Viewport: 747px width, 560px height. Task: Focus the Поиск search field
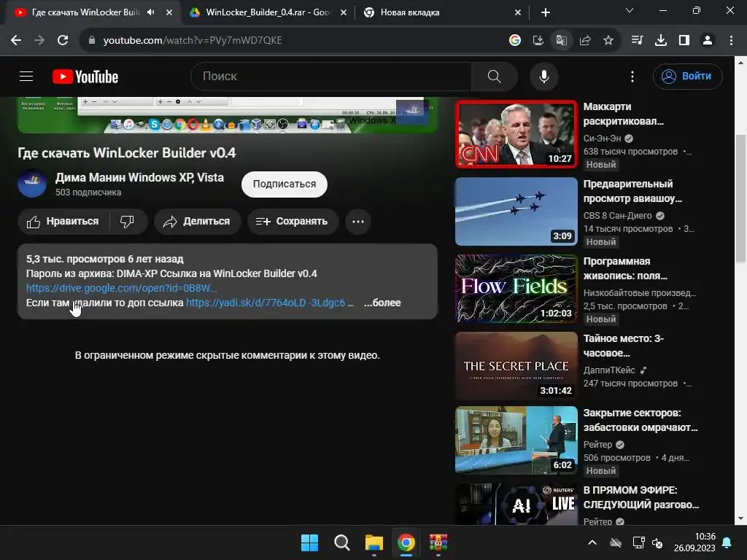click(331, 76)
